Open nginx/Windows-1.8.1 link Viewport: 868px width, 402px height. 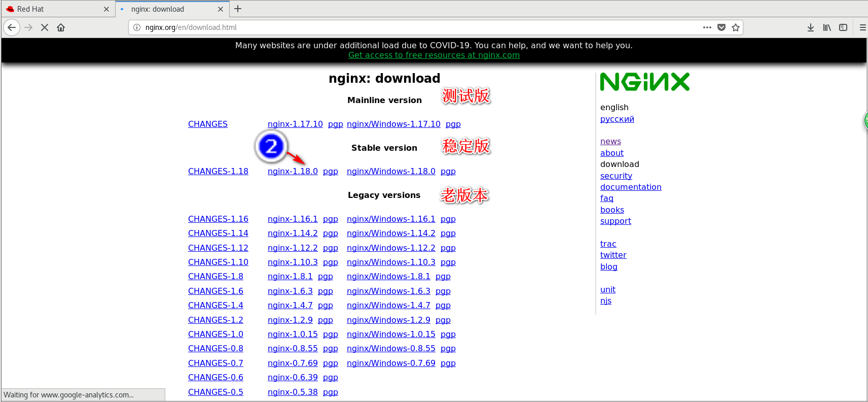pyautogui.click(x=388, y=276)
